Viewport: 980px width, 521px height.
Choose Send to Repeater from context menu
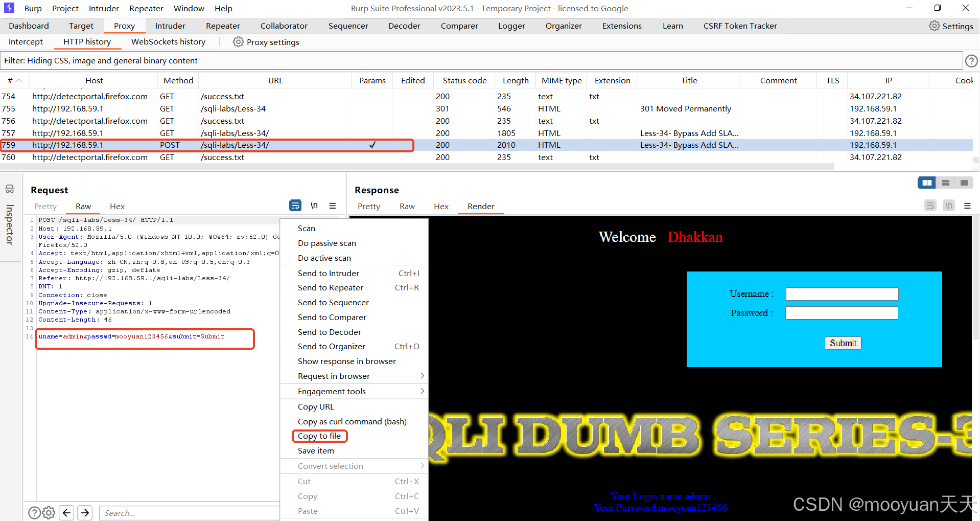coord(354,288)
